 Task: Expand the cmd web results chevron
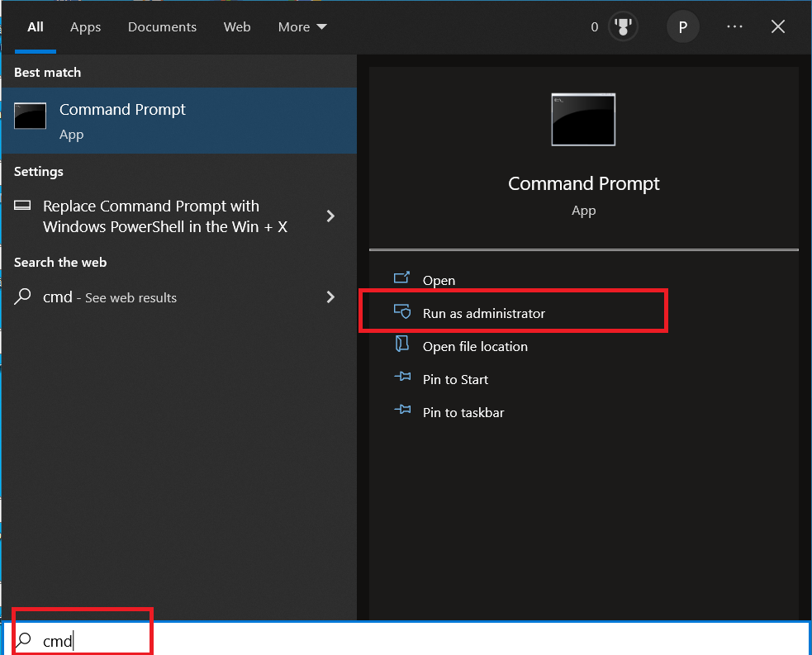[330, 297]
